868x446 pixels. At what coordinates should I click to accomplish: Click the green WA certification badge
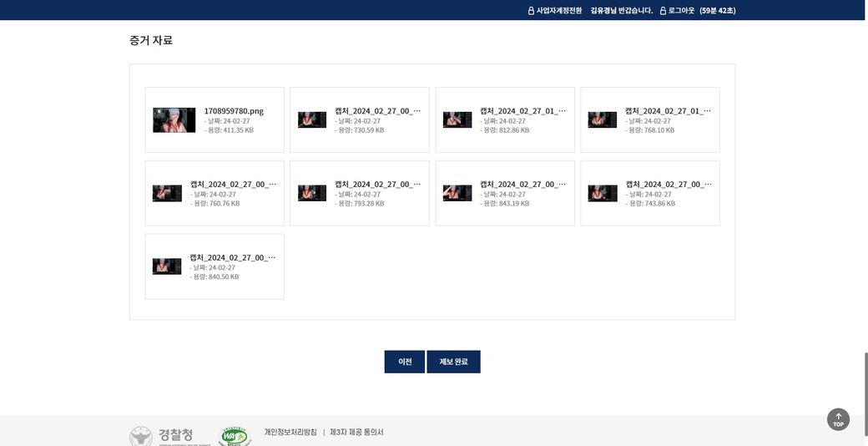tap(235, 436)
